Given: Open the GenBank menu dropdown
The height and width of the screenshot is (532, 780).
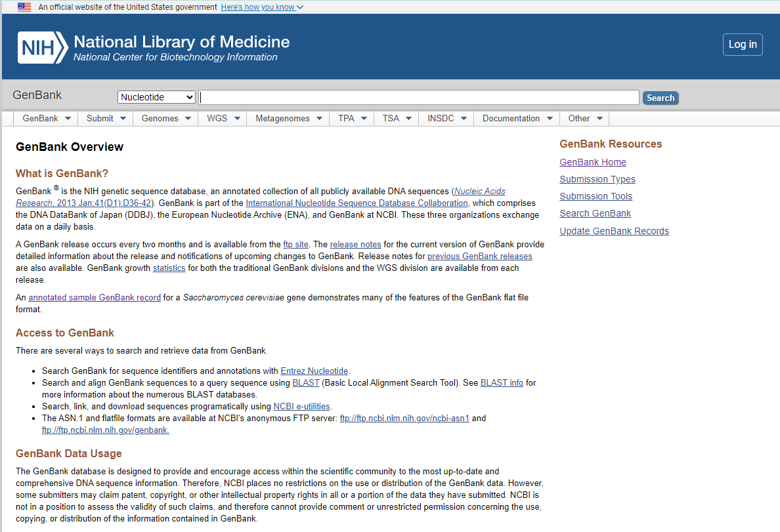Looking at the screenshot, I should click(46, 118).
